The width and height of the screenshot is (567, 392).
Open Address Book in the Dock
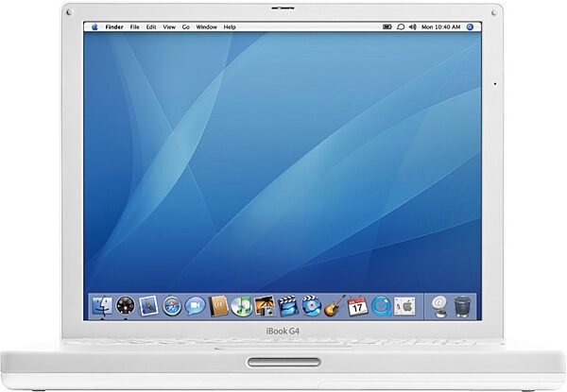[x=219, y=306]
